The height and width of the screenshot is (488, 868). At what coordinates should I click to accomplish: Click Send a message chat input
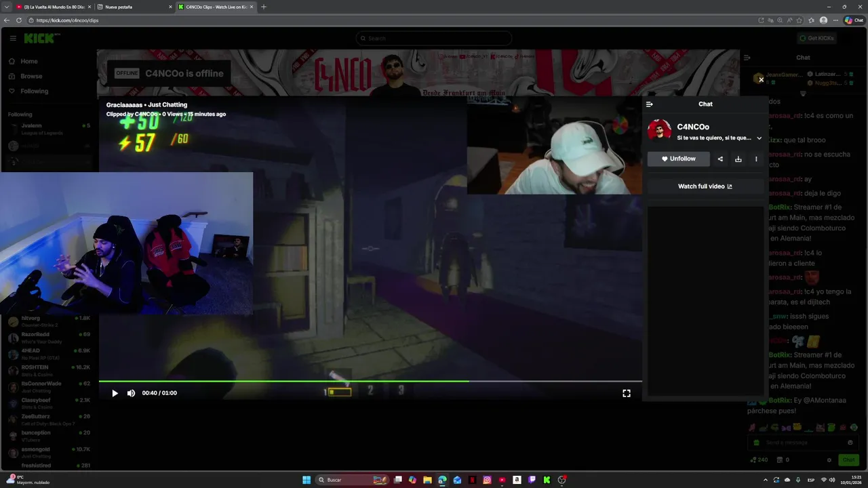(x=802, y=443)
